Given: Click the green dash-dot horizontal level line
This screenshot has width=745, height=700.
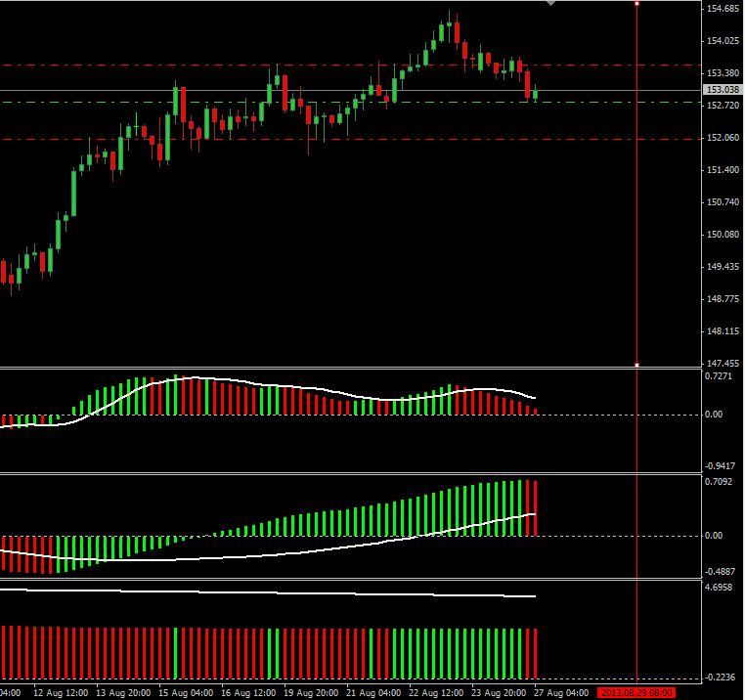Looking at the screenshot, I should (x=351, y=103).
